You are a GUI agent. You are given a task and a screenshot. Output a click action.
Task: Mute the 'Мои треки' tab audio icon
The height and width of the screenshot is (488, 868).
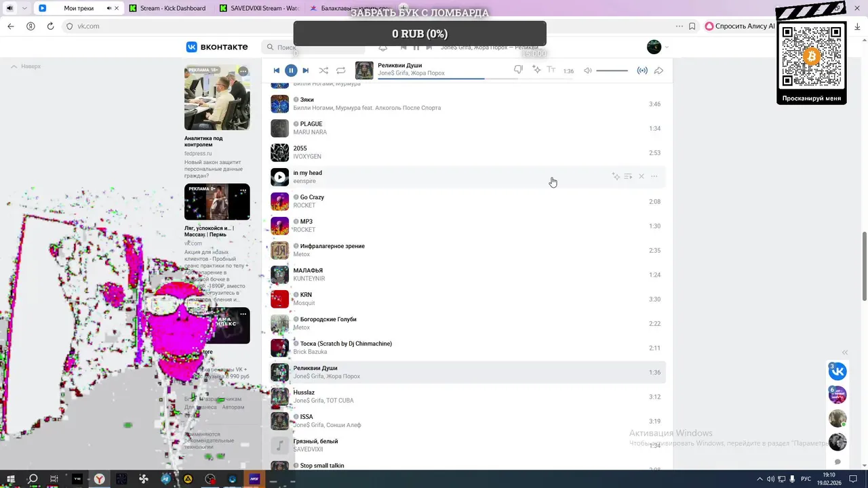[109, 8]
